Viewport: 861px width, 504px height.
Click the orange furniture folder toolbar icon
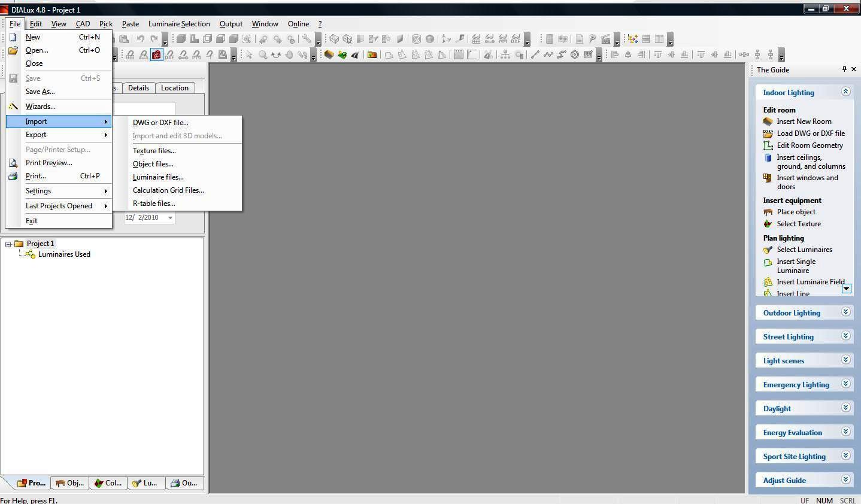point(372,54)
